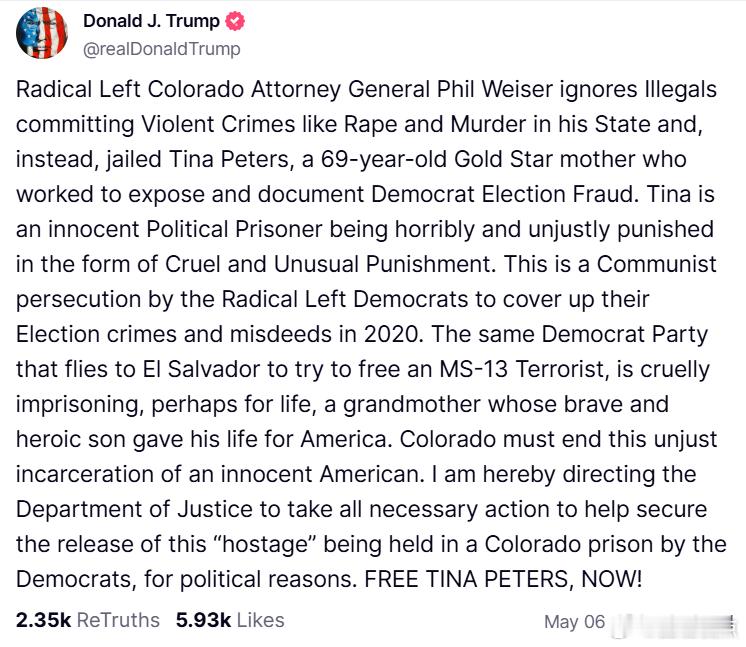Click the May 06 post date
This screenshot has height=647, width=746.
pyautogui.click(x=574, y=622)
